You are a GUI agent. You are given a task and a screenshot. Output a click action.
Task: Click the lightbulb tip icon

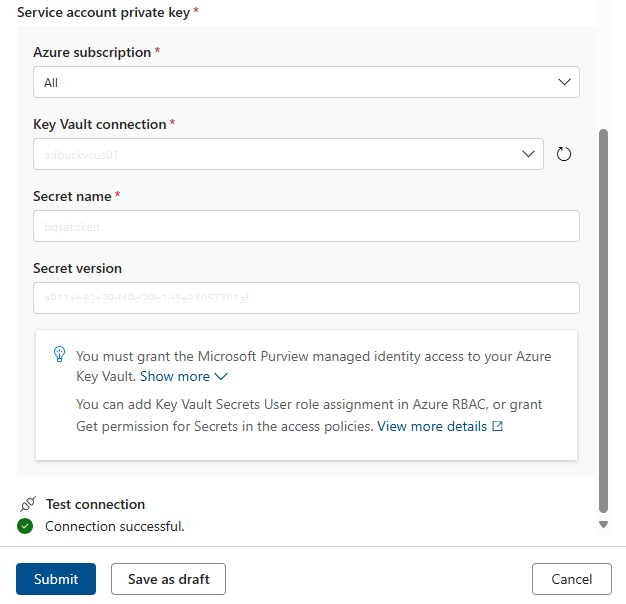click(x=59, y=354)
